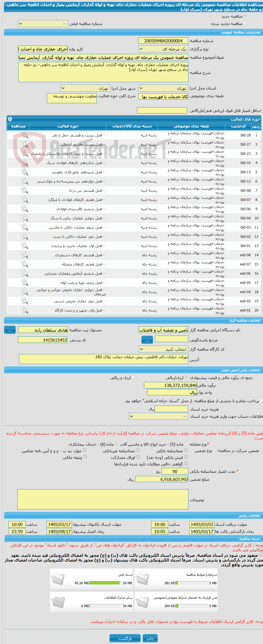263x644 pixels.
Task: Open view icon for row wel-07
Action: pyautogui.click(x=24, y=264)
